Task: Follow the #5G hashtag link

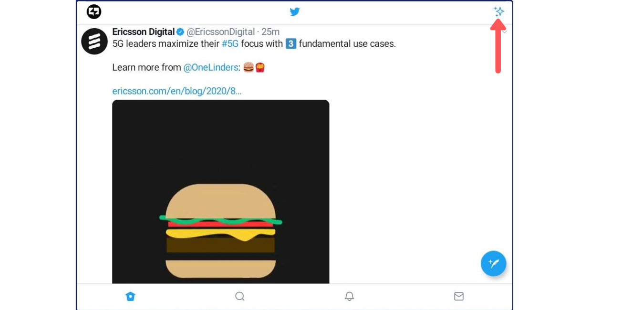Action: coord(230,44)
